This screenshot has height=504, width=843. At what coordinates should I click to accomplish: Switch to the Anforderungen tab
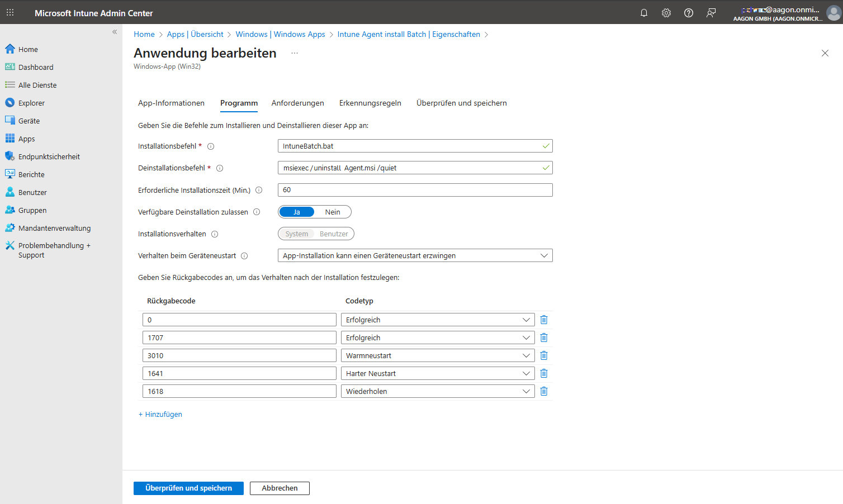tap(297, 103)
